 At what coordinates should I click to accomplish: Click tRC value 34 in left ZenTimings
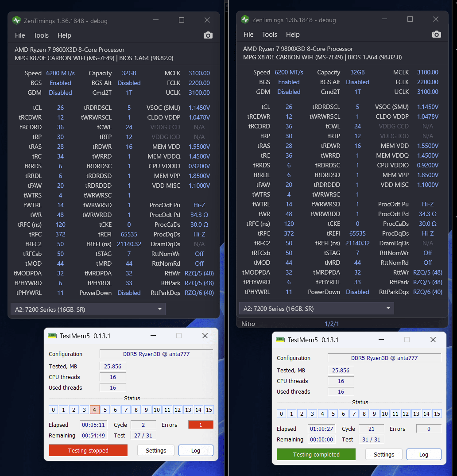[x=60, y=156]
